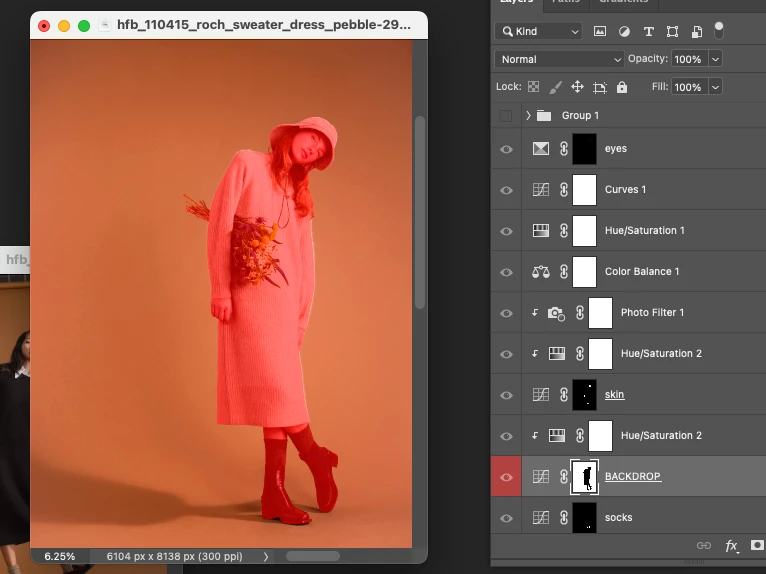Select the skin layer mask thumbnail
The image size is (766, 574).
click(584, 394)
